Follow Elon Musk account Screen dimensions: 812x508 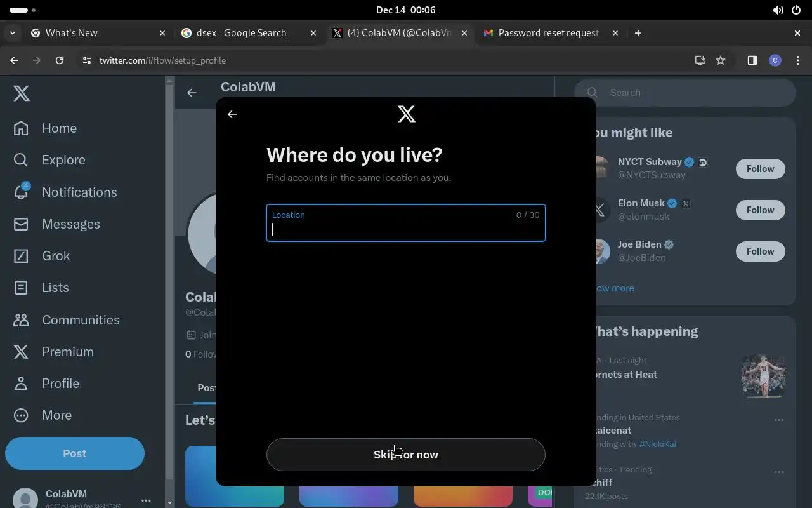[x=760, y=210]
